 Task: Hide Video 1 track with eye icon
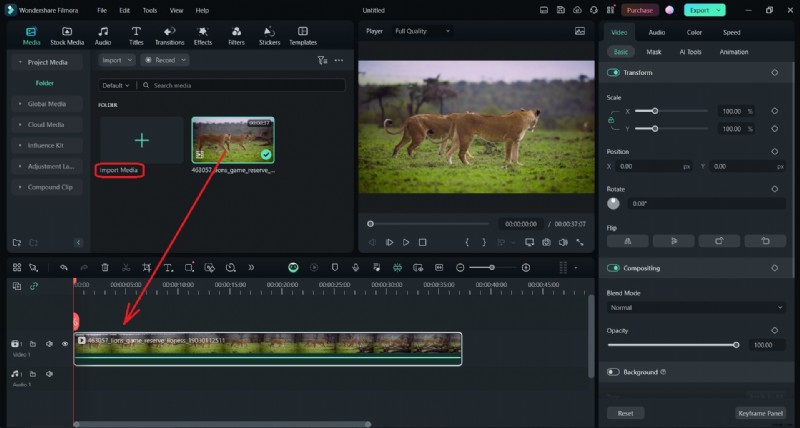[65, 344]
